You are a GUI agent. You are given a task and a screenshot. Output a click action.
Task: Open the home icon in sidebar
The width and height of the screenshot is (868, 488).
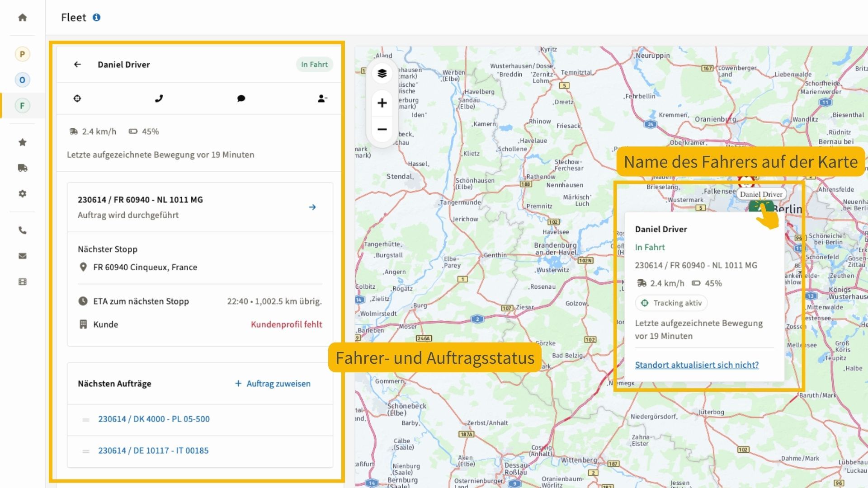(x=22, y=18)
